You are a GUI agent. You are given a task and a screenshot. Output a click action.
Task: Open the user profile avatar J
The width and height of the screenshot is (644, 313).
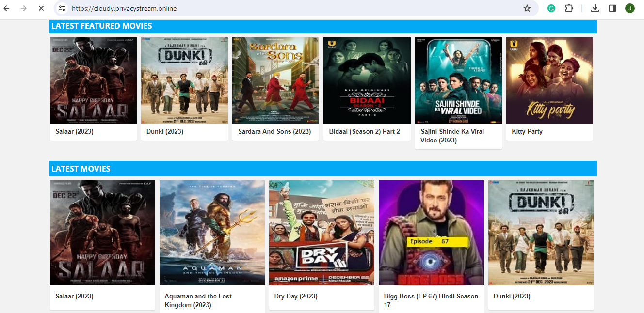[x=629, y=8]
